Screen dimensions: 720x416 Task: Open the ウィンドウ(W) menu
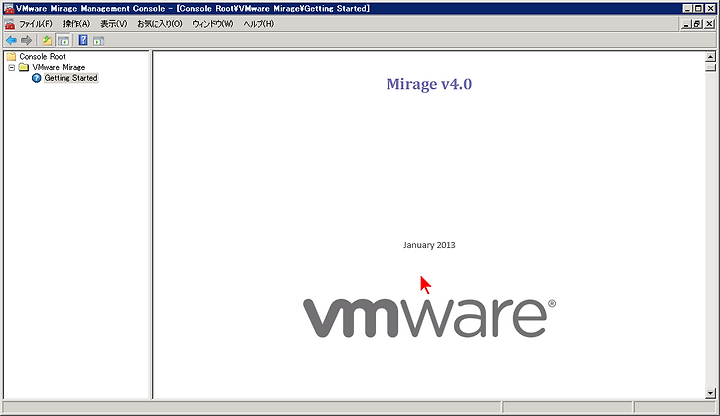[x=213, y=24]
